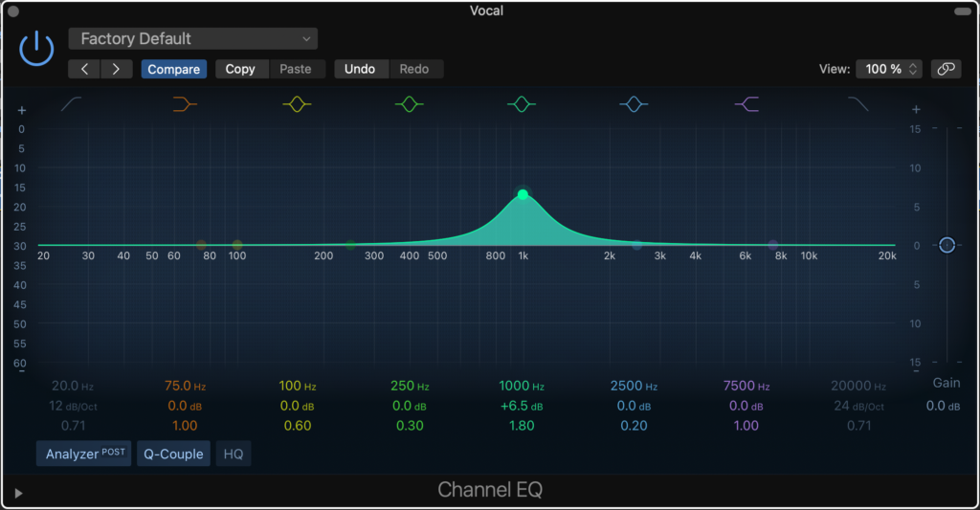Screen dimensions: 980x510
Task: Click the green 0.30 Q value
Action: pyautogui.click(x=410, y=426)
